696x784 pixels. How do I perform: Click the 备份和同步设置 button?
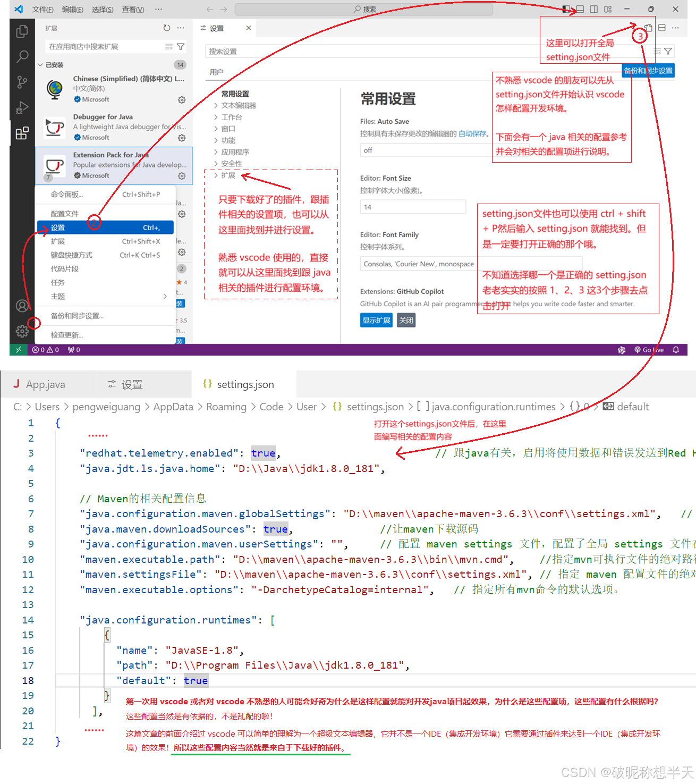648,71
